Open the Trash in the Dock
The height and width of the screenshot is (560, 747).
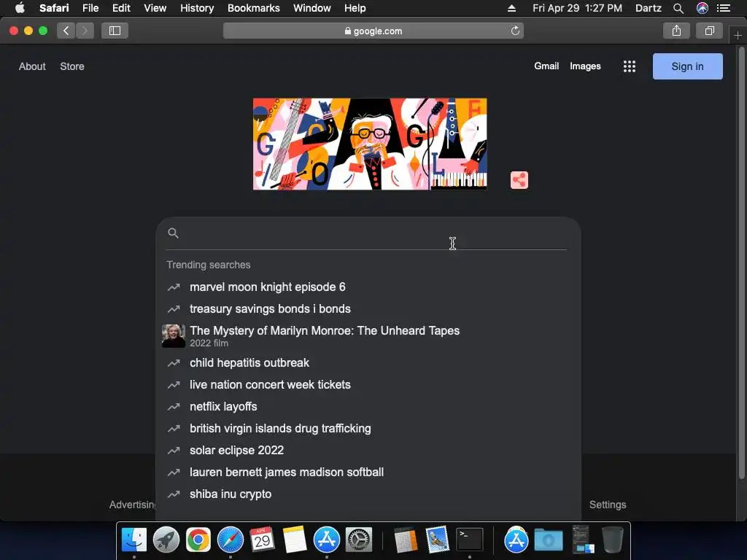[613, 540]
